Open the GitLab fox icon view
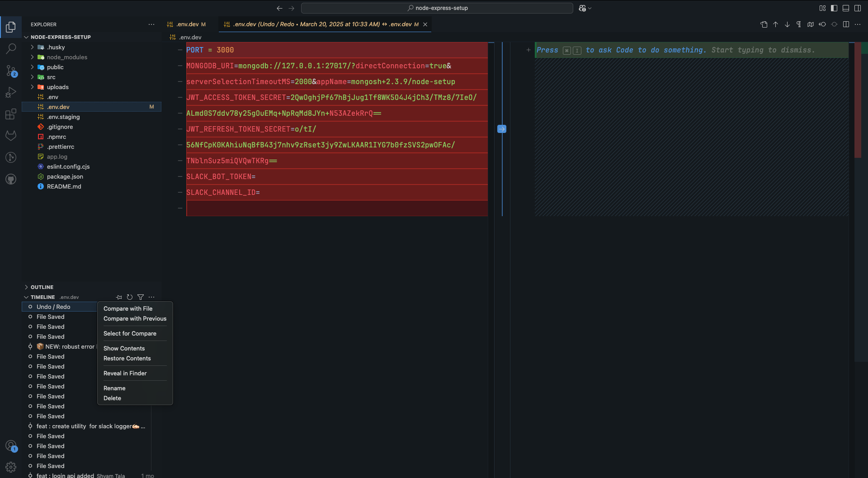The width and height of the screenshot is (868, 478). click(x=11, y=135)
